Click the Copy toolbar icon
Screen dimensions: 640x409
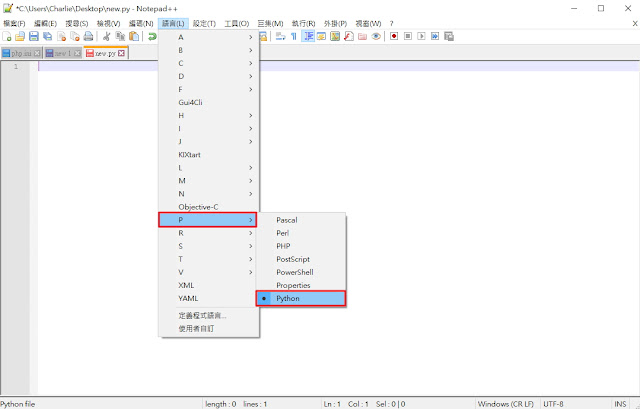(120, 36)
